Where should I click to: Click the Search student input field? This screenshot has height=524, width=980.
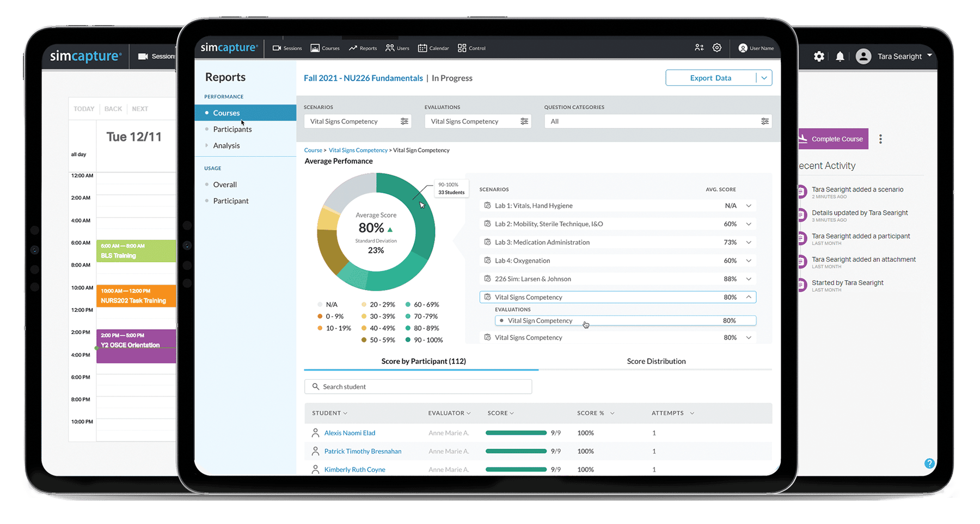click(418, 387)
